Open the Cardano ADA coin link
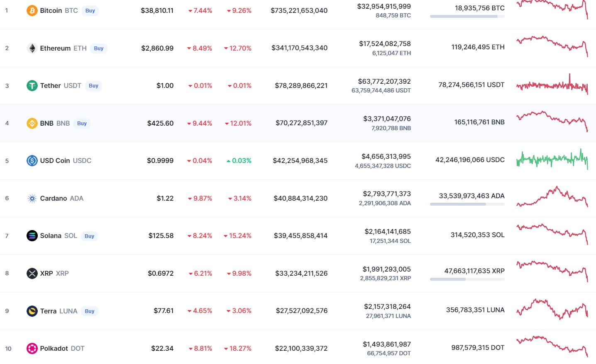Screen dimensions: 596x364 pos(61,198)
